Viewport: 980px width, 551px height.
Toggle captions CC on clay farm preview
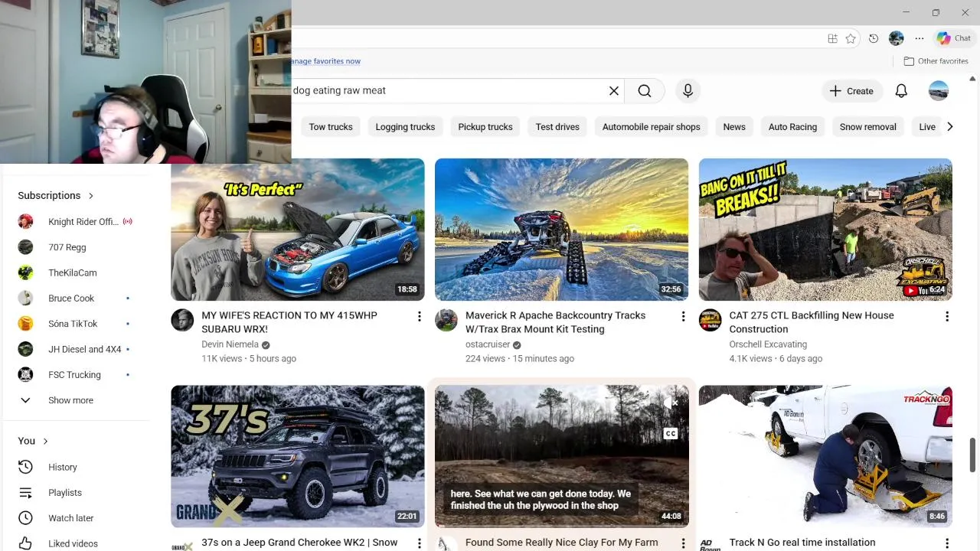pyautogui.click(x=671, y=434)
